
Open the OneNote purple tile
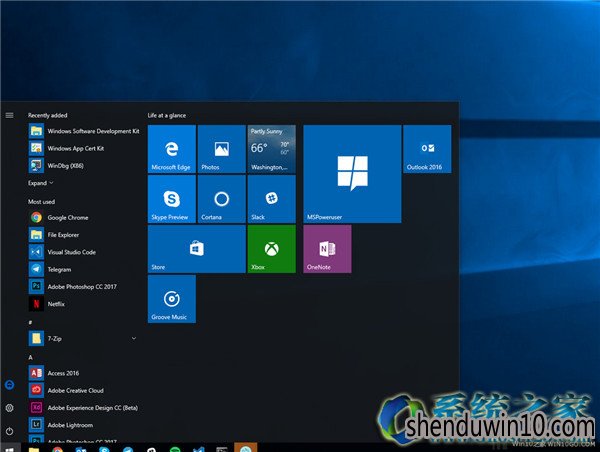[328, 249]
